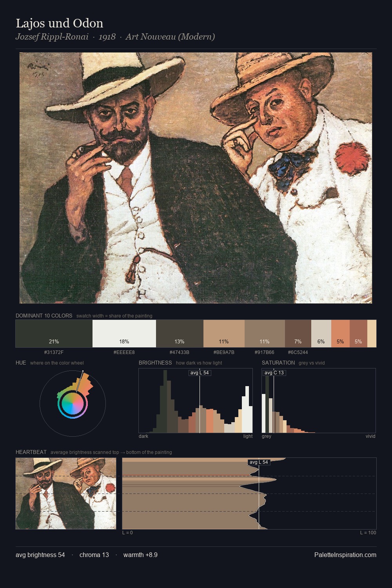The height and width of the screenshot is (588, 392).
Task: Click the title Lajos und Odon
Action: pyautogui.click(x=60, y=24)
